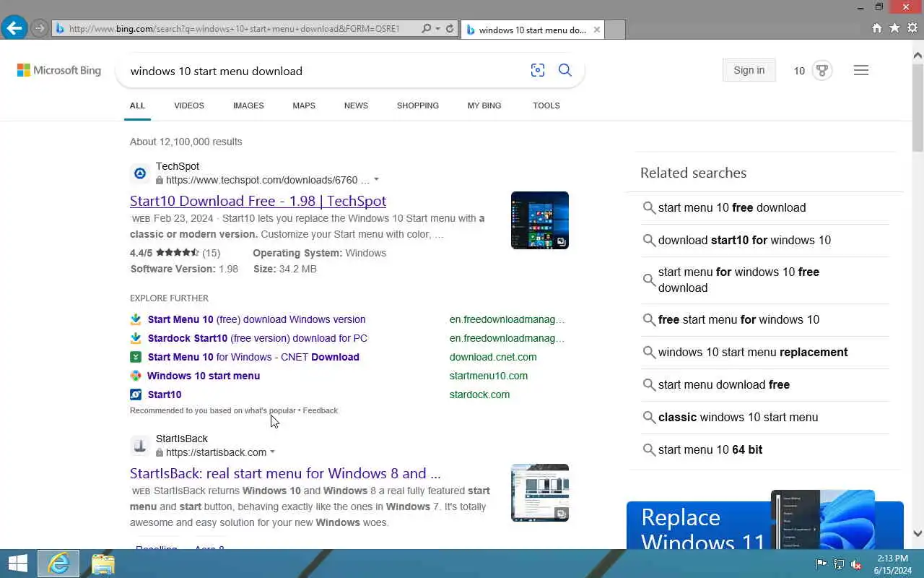
Task: Refresh the page with the reload icon
Action: click(x=450, y=29)
